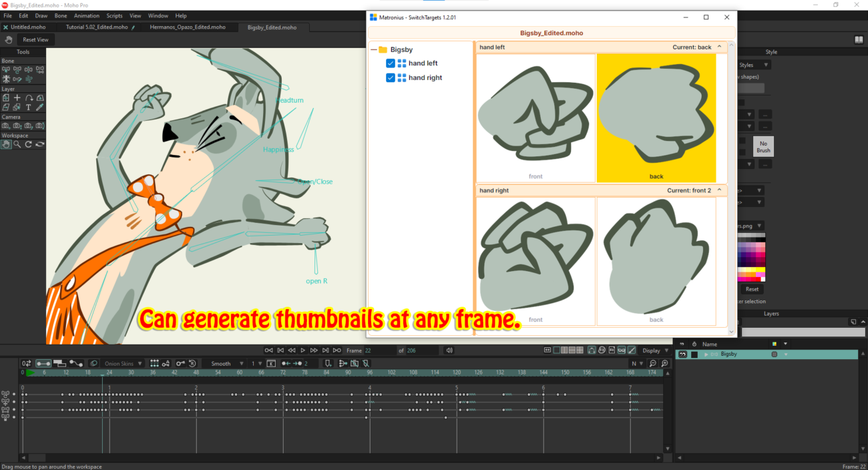Click the current frame number field

pyautogui.click(x=379, y=350)
